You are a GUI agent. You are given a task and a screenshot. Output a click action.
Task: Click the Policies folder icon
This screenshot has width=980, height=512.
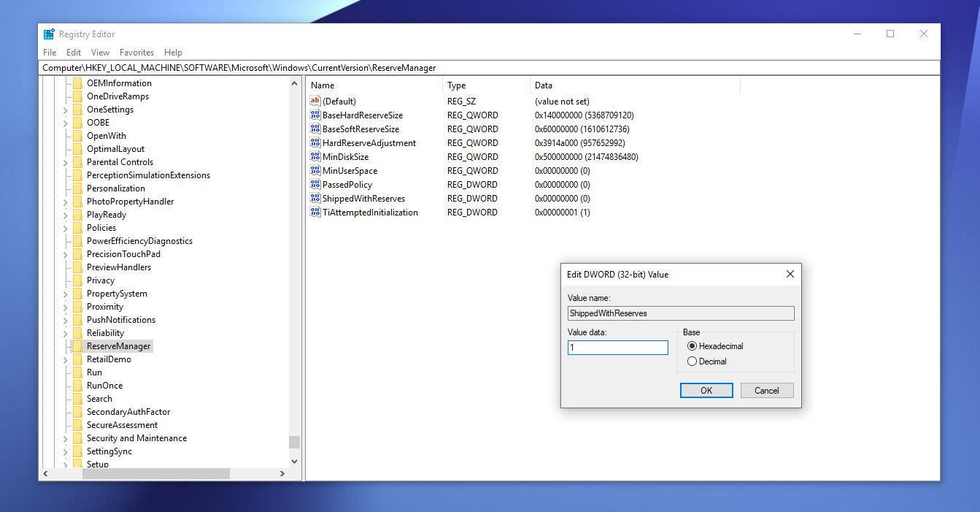point(77,228)
